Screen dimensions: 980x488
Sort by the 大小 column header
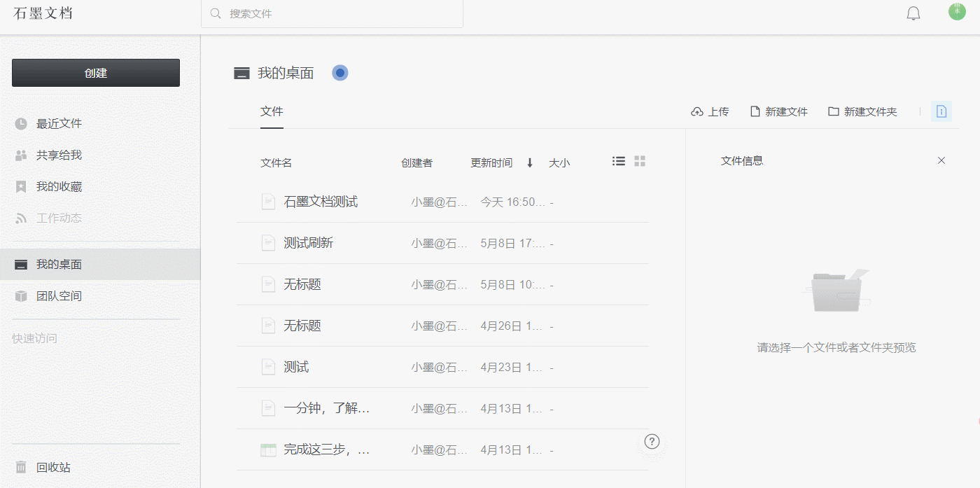click(x=559, y=162)
